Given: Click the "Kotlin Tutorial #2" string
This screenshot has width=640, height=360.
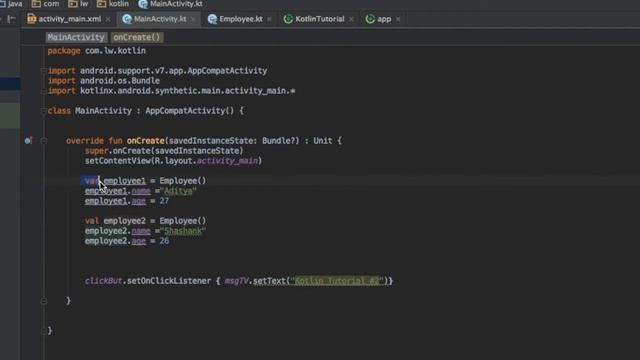Looking at the screenshot, I should (337, 281).
